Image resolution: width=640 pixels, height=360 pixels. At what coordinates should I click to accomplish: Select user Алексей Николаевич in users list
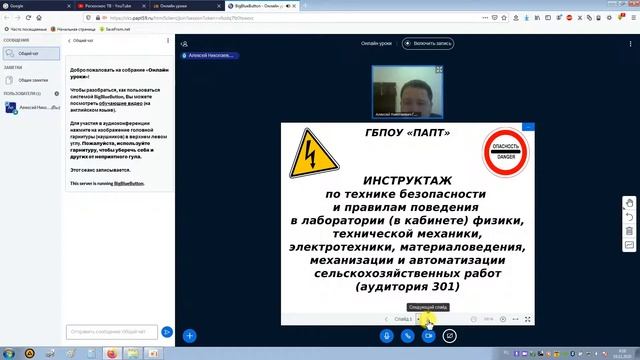coord(32,108)
